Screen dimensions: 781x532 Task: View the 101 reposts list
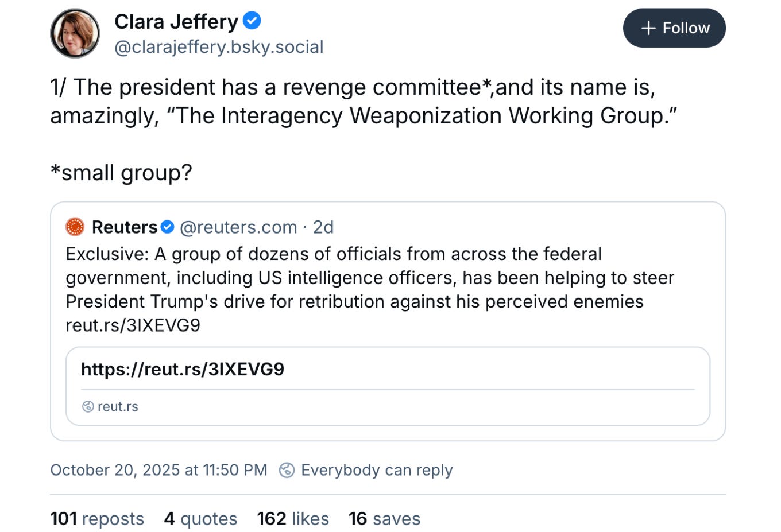tap(97, 519)
